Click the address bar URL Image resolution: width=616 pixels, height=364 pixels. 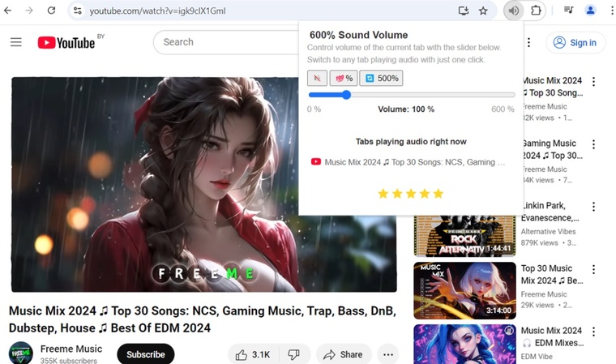(157, 11)
